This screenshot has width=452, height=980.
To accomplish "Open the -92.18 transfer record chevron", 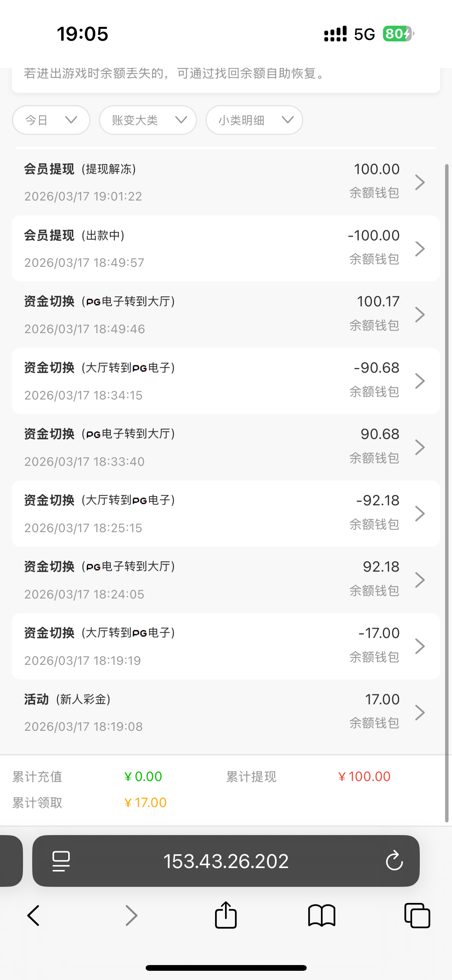I will [420, 514].
